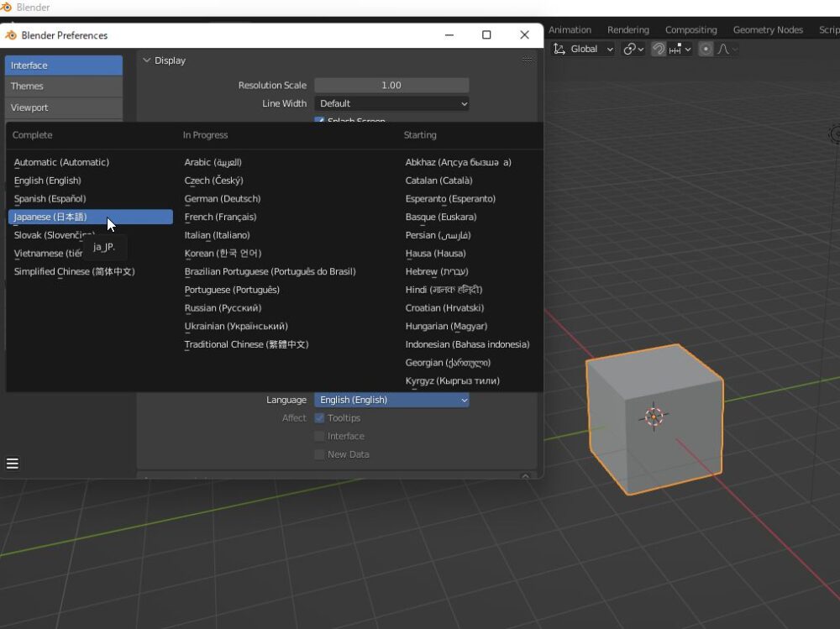The width and height of the screenshot is (840, 629).
Task: Enable the Interface translation checkbox
Action: click(x=319, y=436)
